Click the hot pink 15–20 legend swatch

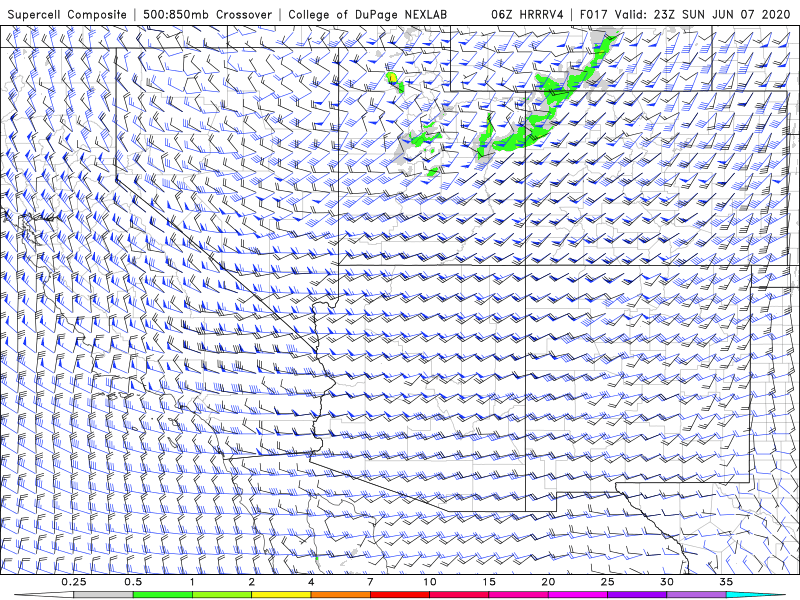tap(518, 595)
